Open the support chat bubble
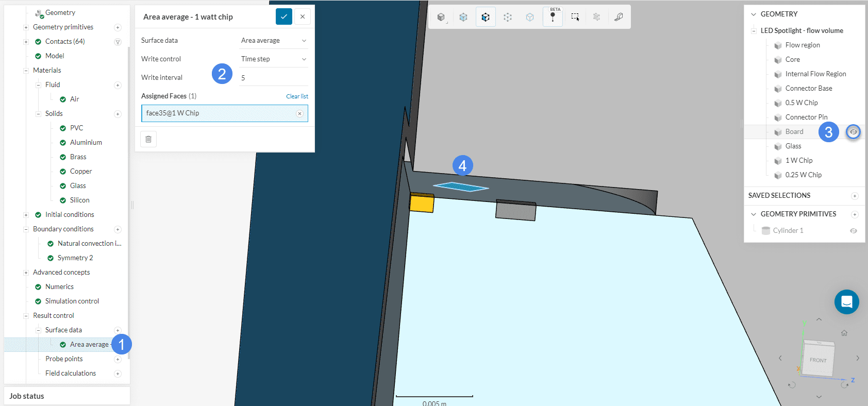The image size is (868, 406). (846, 302)
